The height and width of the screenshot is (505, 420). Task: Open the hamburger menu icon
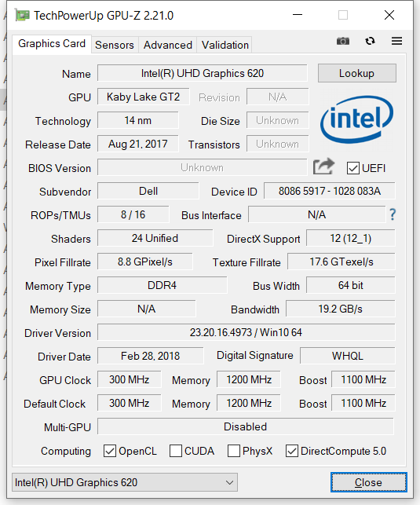(x=396, y=41)
